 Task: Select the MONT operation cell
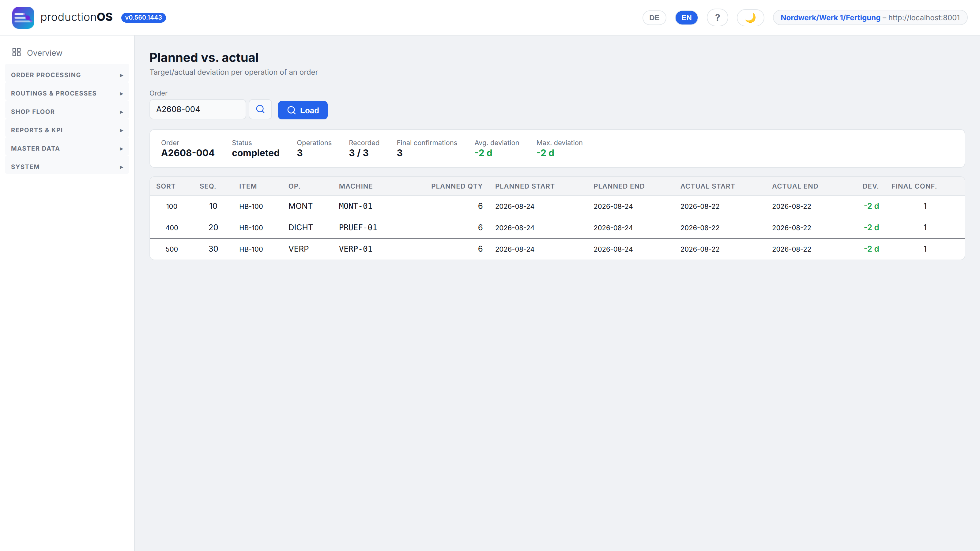point(300,206)
